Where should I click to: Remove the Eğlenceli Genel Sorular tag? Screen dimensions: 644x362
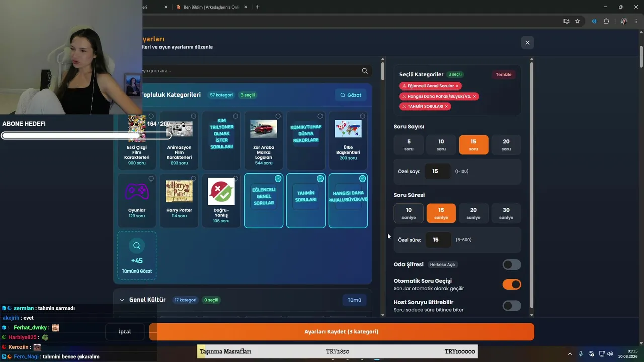coord(457,86)
